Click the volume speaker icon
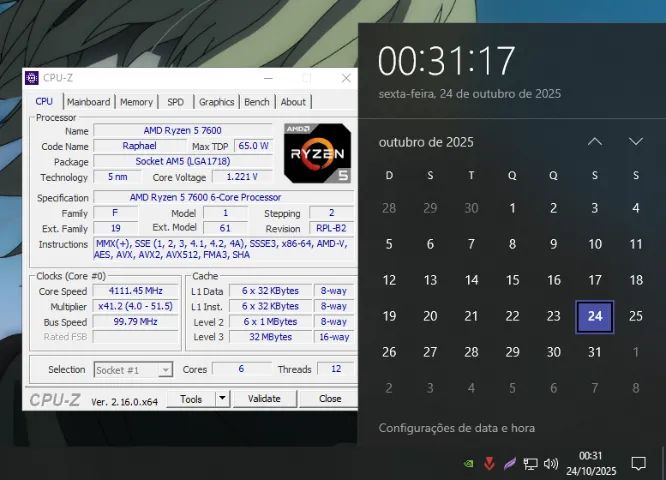The height and width of the screenshot is (480, 666). coord(551,463)
